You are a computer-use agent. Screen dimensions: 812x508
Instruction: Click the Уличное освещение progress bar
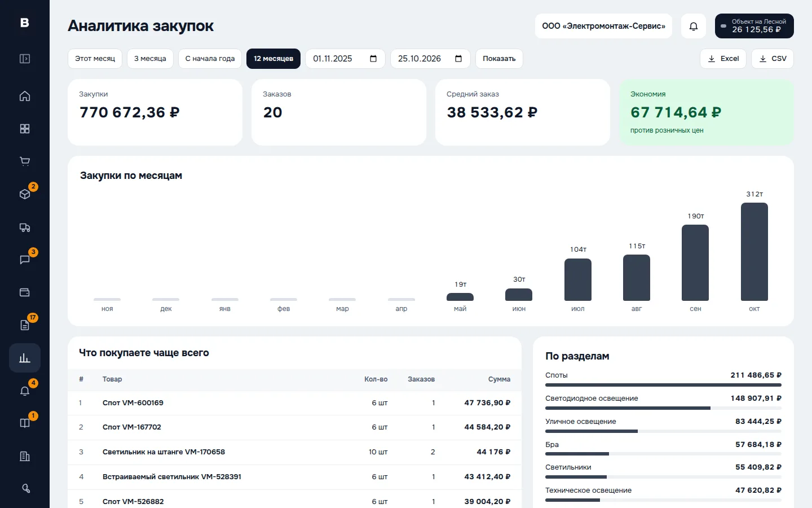(663, 431)
